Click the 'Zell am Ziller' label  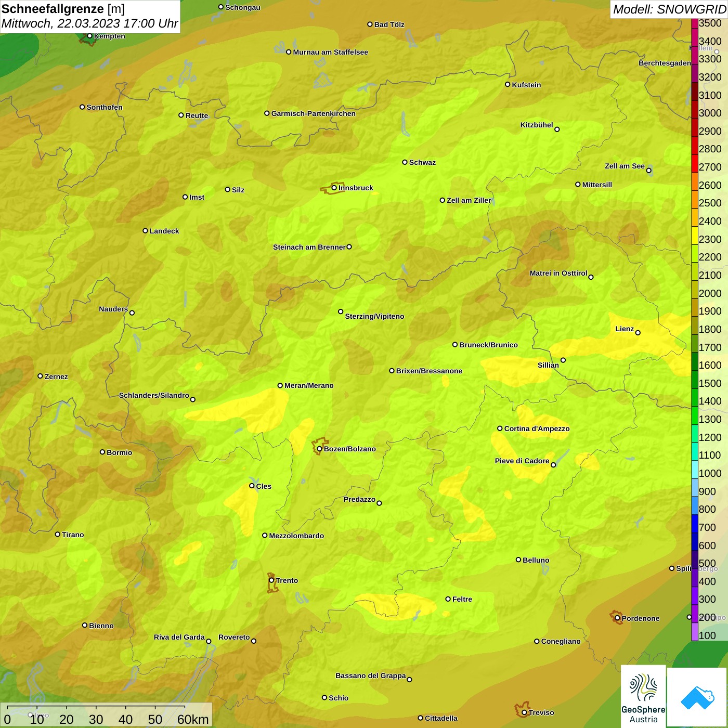[469, 200]
